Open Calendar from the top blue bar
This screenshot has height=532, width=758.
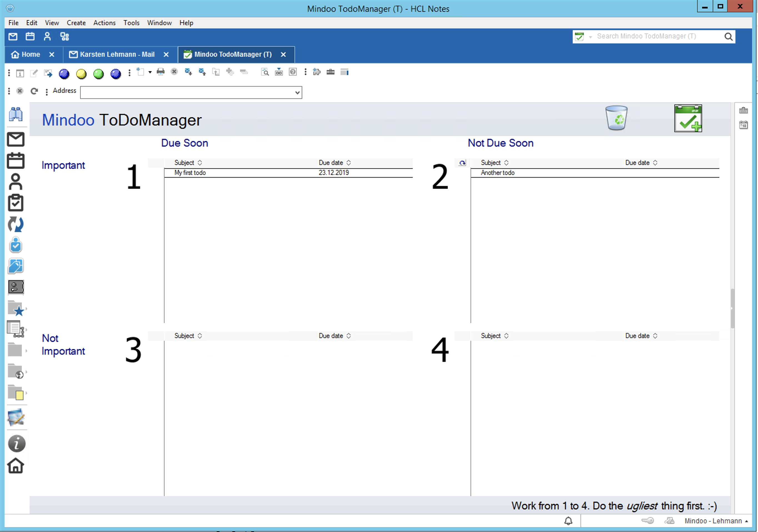point(30,37)
